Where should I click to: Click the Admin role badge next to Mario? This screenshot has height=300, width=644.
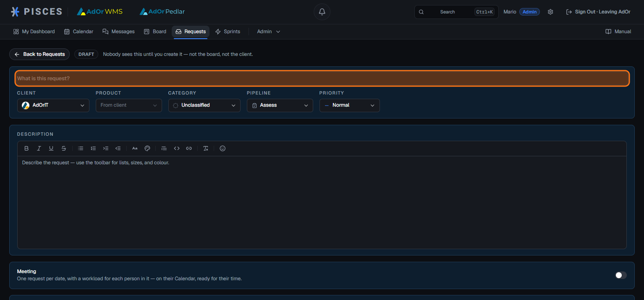[529, 12]
